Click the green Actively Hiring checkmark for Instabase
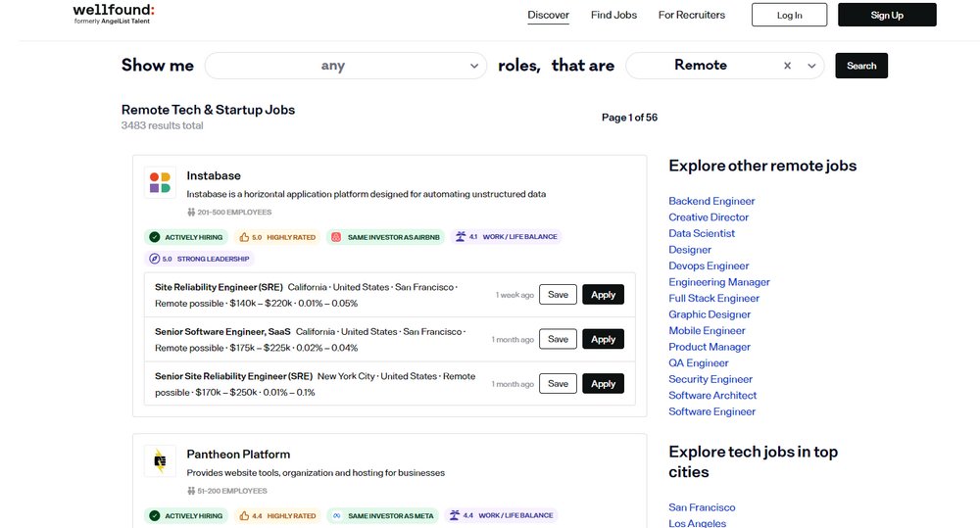The height and width of the screenshot is (528, 980). pos(155,237)
